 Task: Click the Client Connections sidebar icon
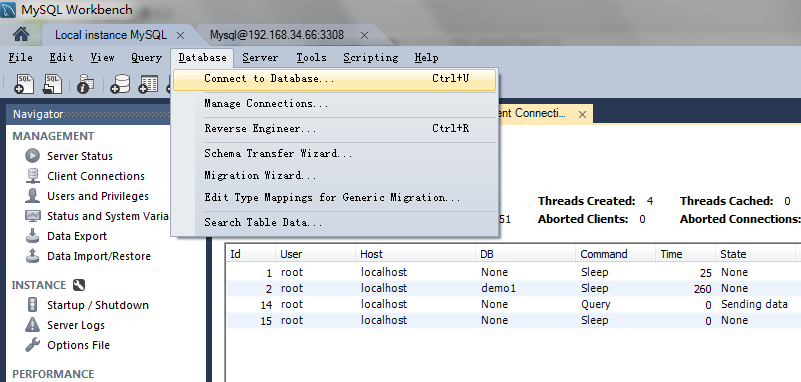32,176
